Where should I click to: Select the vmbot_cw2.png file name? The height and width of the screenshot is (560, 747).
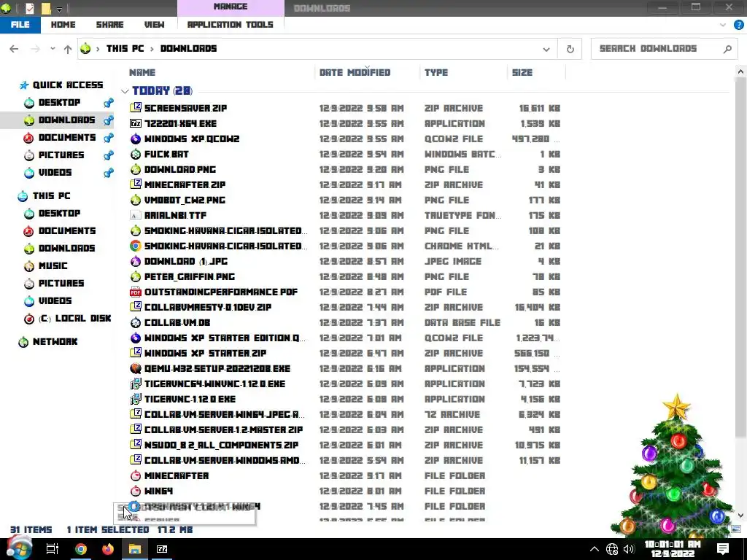tap(185, 200)
